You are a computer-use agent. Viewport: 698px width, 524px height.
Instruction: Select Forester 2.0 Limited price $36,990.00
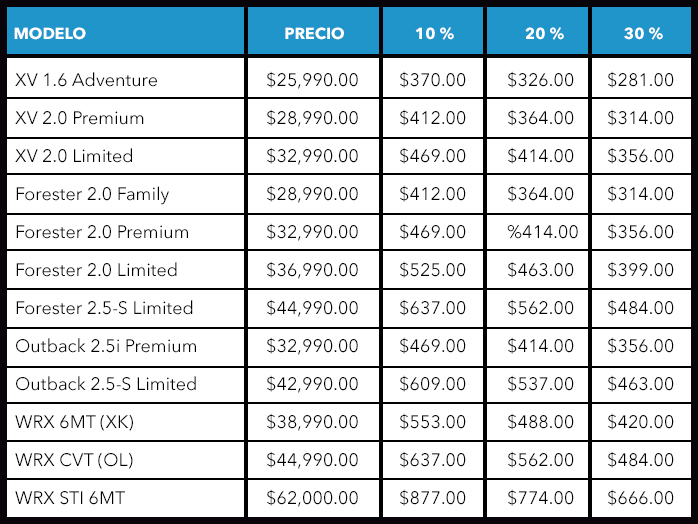pos(313,270)
